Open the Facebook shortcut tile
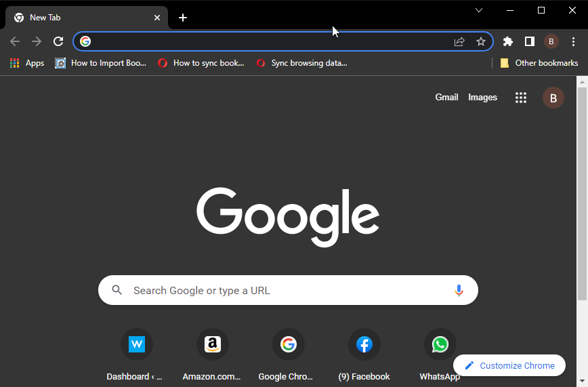This screenshot has width=588, height=387. pyautogui.click(x=364, y=354)
